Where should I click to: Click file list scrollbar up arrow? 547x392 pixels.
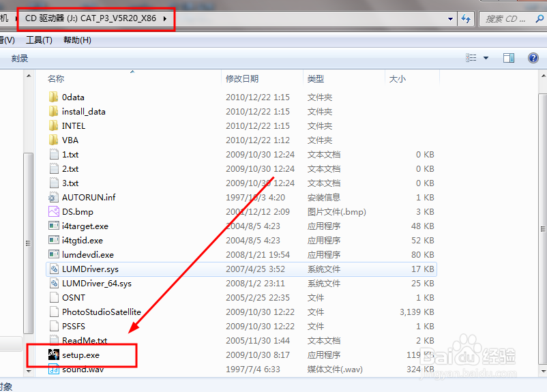coord(543,75)
